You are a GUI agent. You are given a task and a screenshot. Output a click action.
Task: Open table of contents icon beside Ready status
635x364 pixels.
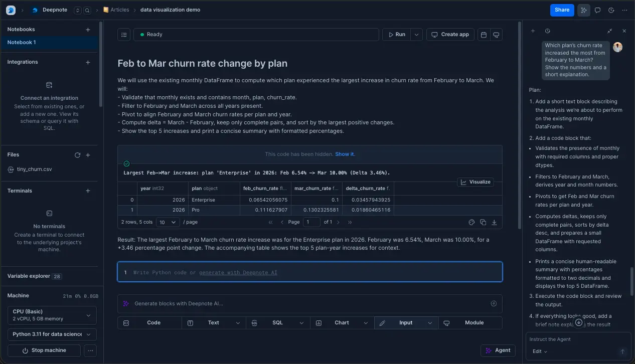124,35
